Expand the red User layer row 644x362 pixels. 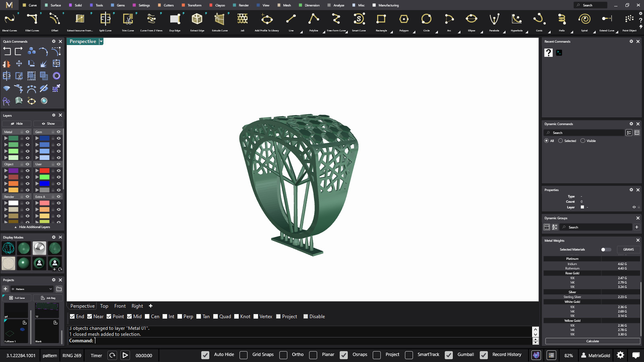tap(37, 171)
